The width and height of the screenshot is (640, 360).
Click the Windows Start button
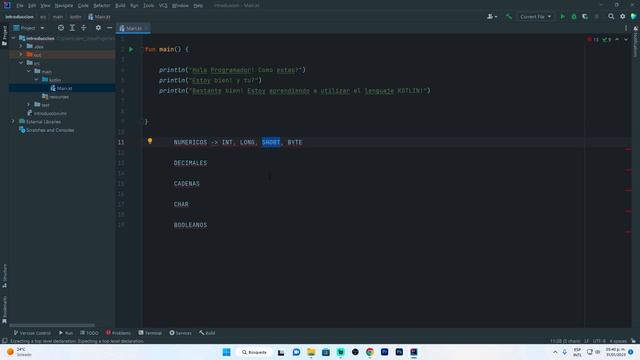click(x=227, y=352)
